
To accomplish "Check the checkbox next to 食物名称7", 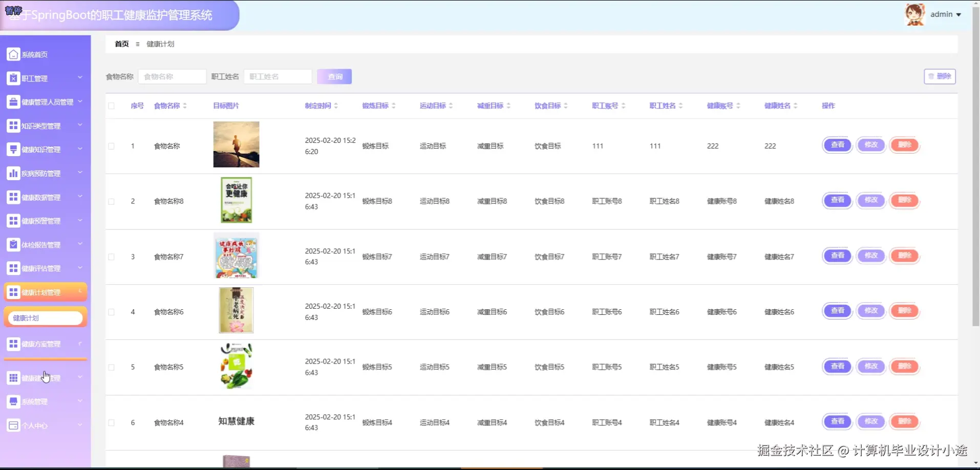I will click(111, 257).
